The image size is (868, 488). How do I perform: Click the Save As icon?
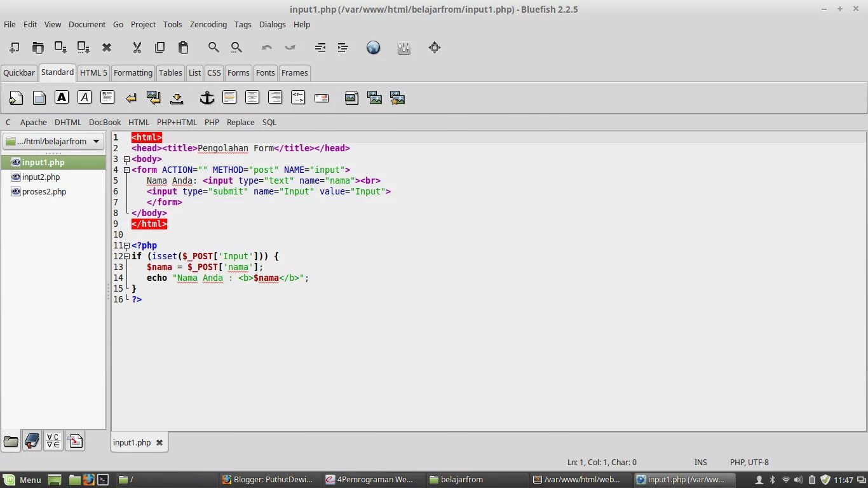click(x=84, y=48)
